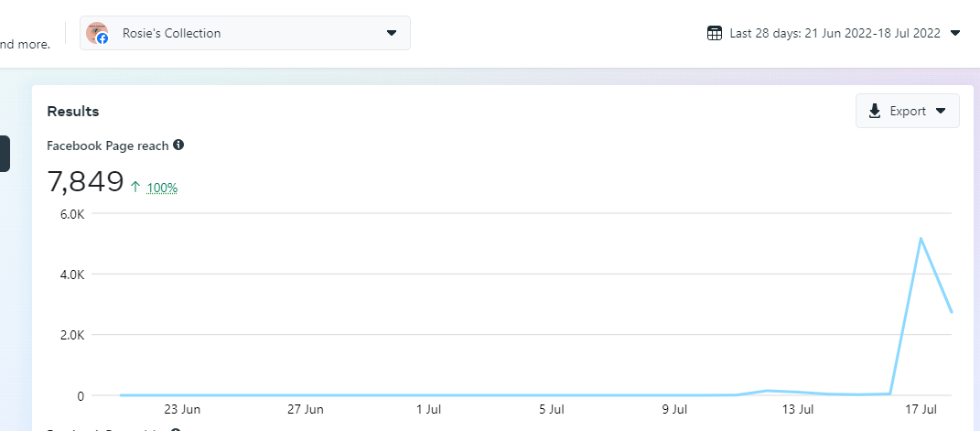The image size is (980, 431).
Task: Click the 17 Jul axis date
Action: [921, 410]
